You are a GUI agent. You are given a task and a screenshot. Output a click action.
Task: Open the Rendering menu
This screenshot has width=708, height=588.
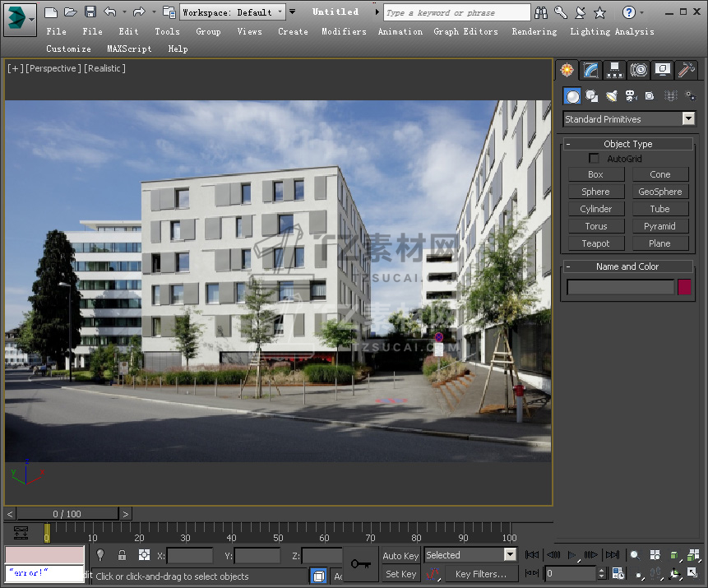[x=534, y=31]
